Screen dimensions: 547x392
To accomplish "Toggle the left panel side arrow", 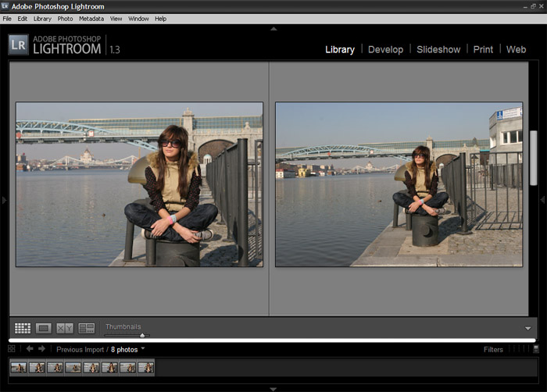I will pos(4,201).
